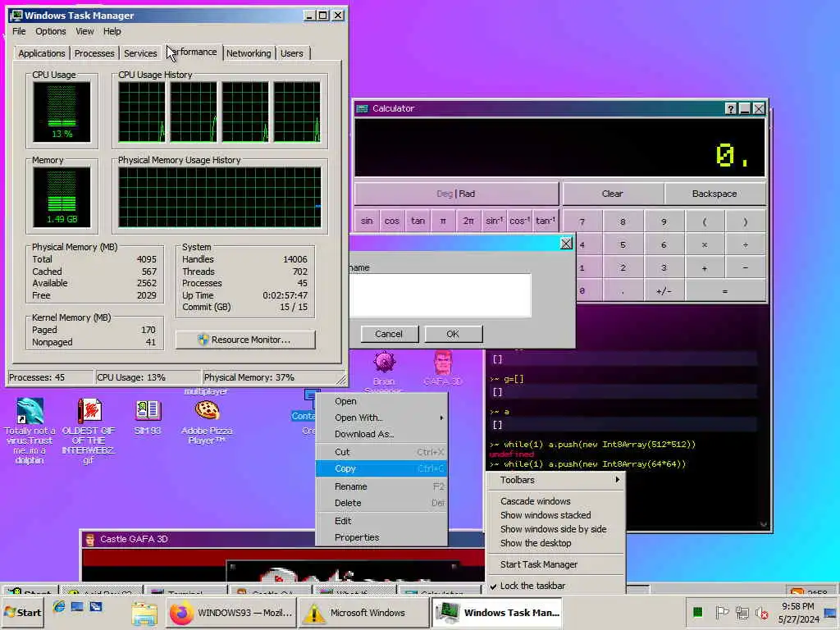
Task: Open the Task Manager View menu
Action: 84,32
